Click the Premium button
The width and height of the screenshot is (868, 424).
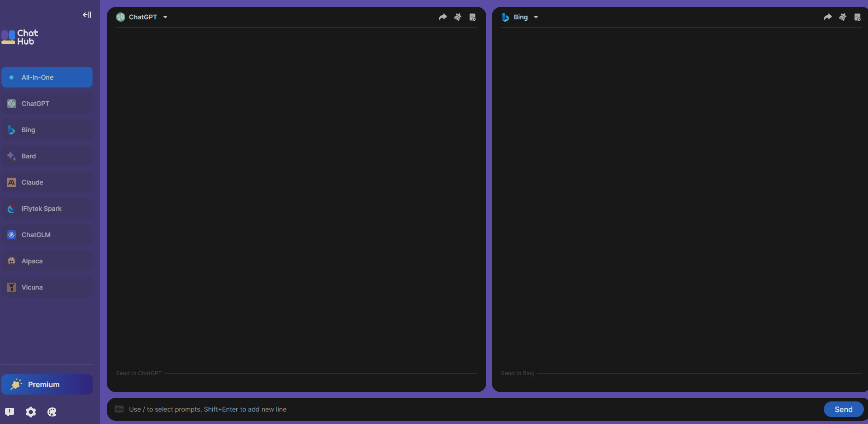[47, 384]
